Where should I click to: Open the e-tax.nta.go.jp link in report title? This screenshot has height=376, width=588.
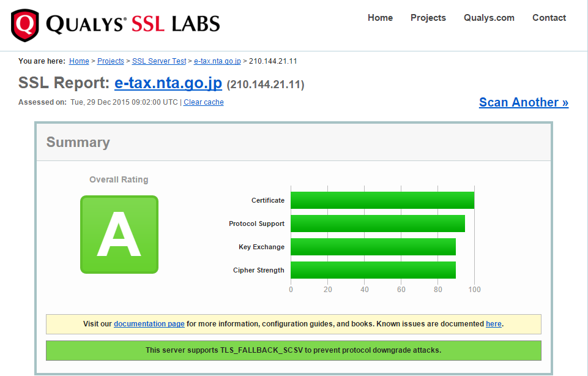coord(168,83)
